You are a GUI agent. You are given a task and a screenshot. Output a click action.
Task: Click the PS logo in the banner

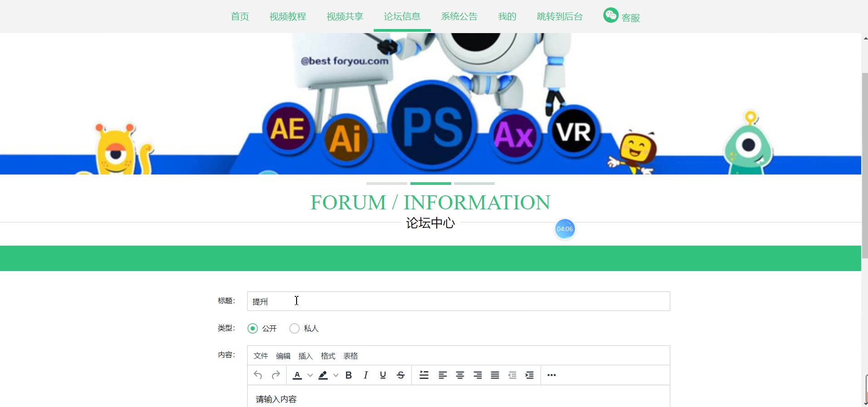[432, 126]
